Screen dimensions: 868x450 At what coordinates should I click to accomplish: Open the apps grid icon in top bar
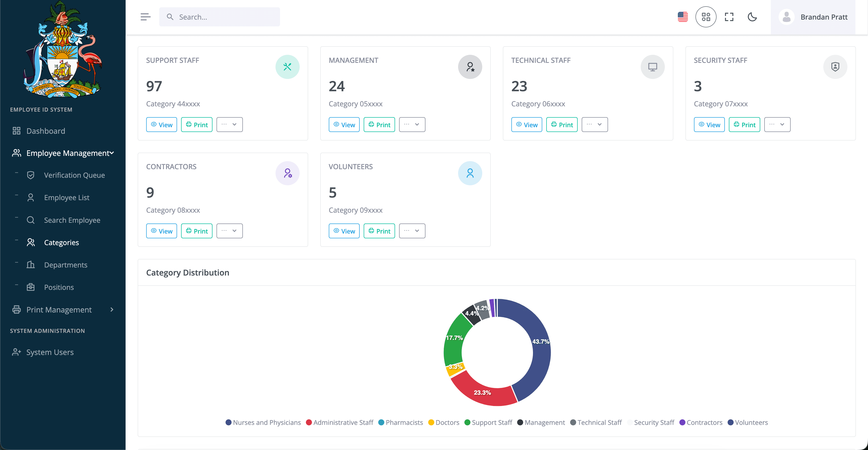click(706, 17)
